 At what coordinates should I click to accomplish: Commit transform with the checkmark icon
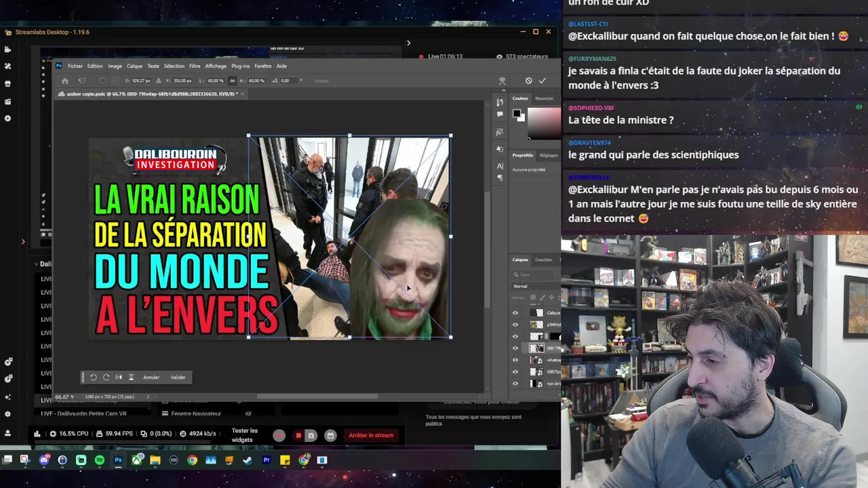tap(542, 81)
